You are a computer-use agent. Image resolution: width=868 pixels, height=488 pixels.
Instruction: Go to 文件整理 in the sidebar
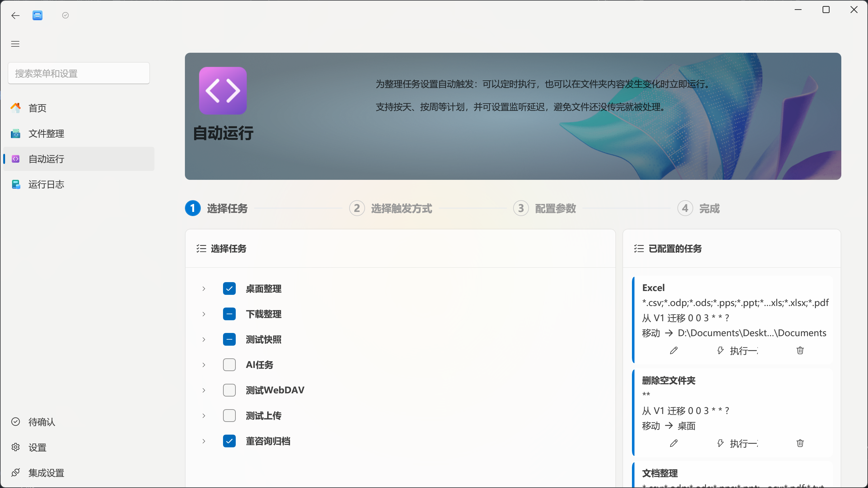click(x=78, y=133)
